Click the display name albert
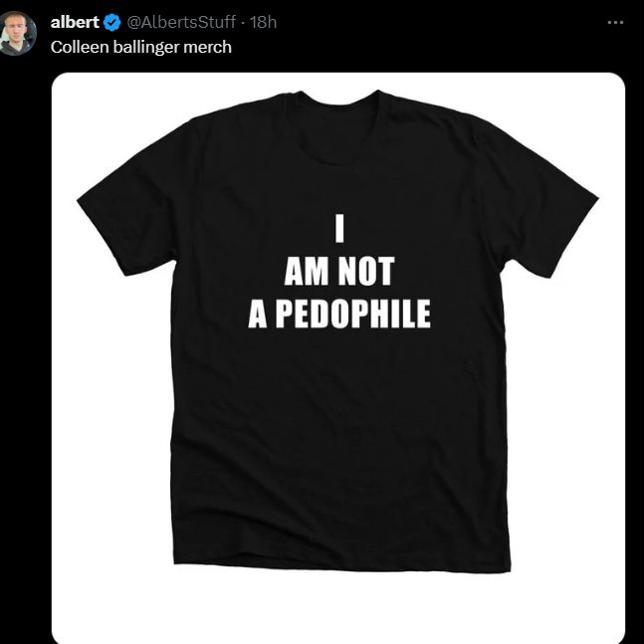644x644 pixels. [x=75, y=23]
